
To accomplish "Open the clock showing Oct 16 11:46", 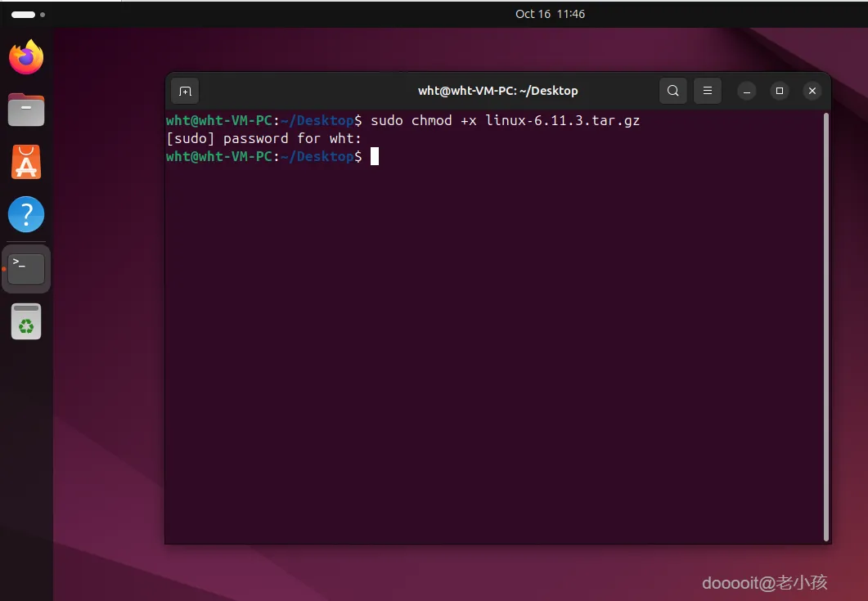I will click(550, 14).
